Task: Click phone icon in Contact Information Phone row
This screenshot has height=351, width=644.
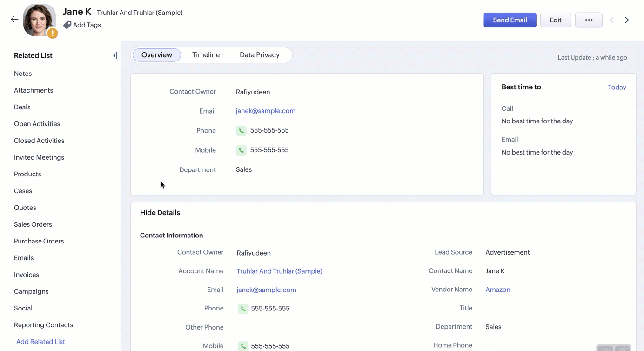Action: pyautogui.click(x=243, y=309)
